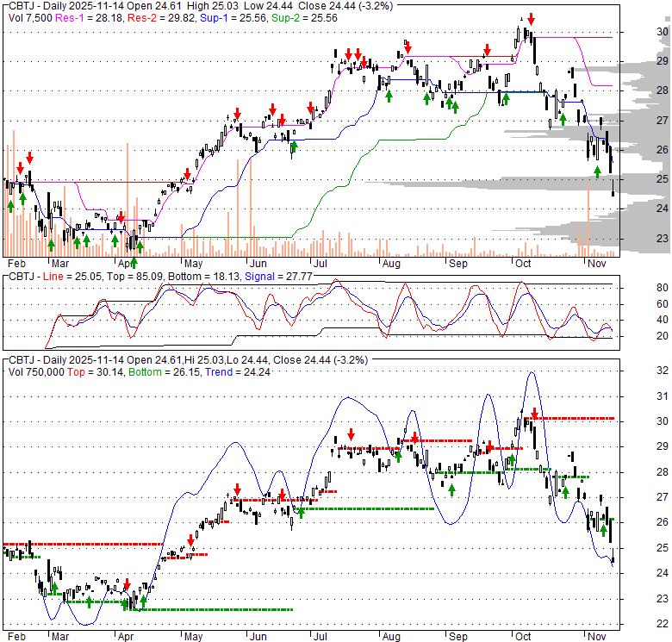The width and height of the screenshot is (672, 642).
Task: Select the blue 'Sup-1 = 25.56' label
Action: pos(233,18)
